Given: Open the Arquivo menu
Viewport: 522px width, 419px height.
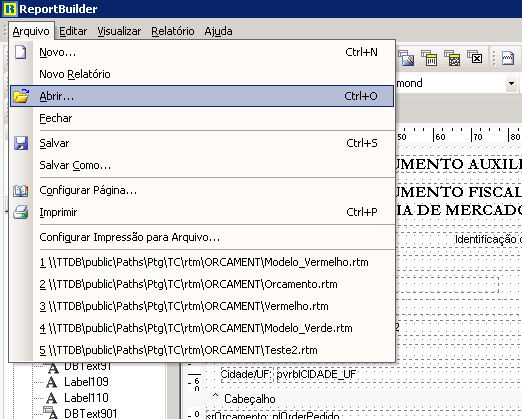Looking at the screenshot, I should (x=31, y=31).
